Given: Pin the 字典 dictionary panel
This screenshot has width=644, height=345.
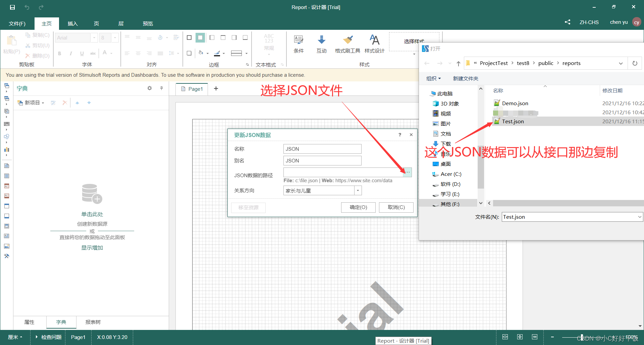Looking at the screenshot, I should coord(161,88).
